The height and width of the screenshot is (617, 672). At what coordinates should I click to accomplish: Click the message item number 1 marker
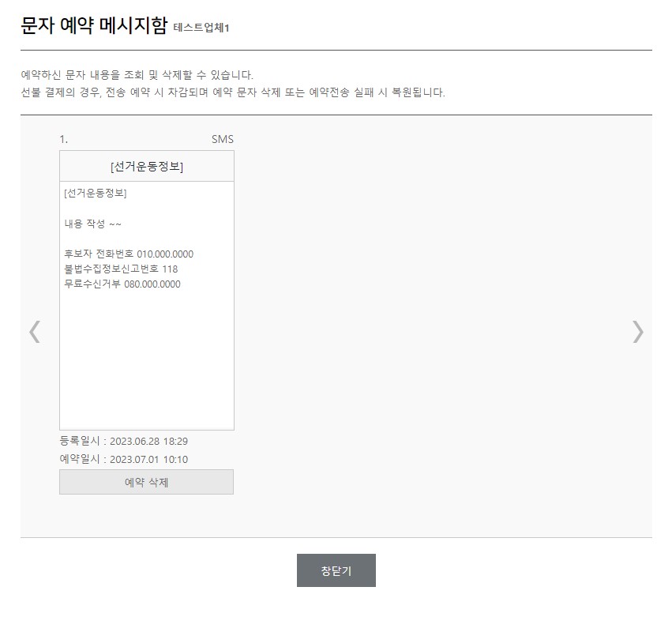tap(62, 139)
